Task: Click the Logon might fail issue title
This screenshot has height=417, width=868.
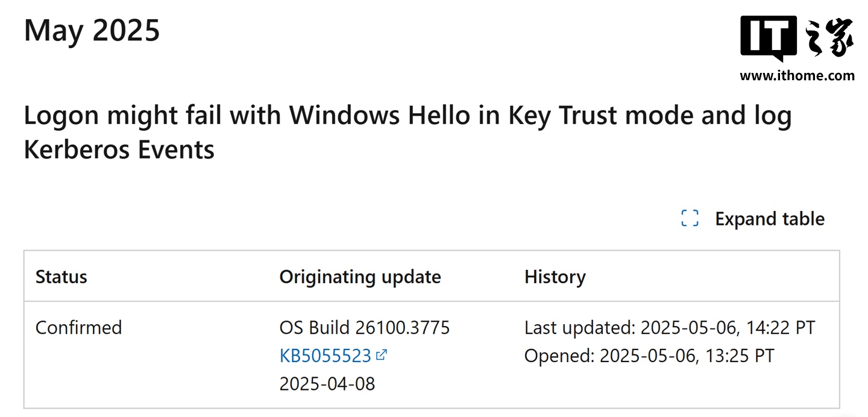Action: (x=407, y=116)
